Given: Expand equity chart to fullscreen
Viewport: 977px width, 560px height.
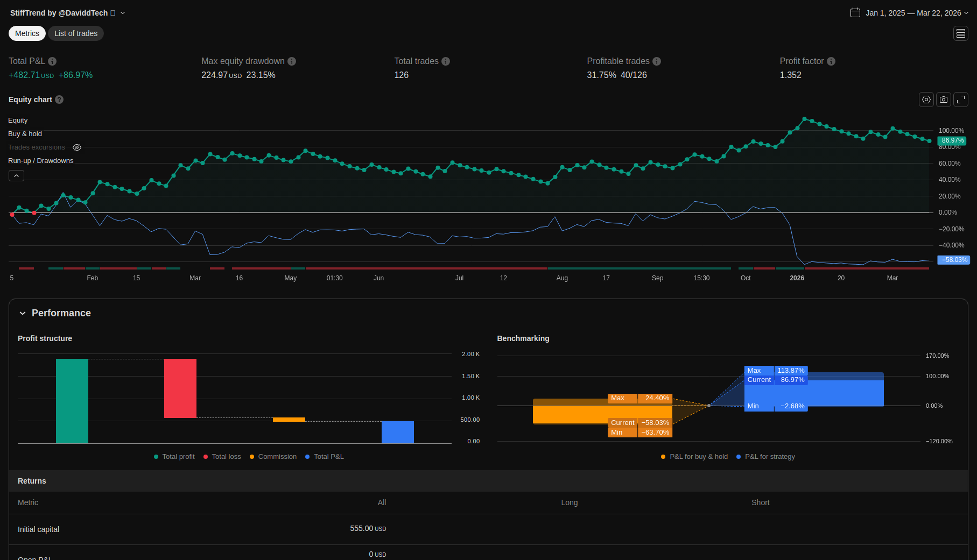Looking at the screenshot, I should pyautogui.click(x=960, y=100).
